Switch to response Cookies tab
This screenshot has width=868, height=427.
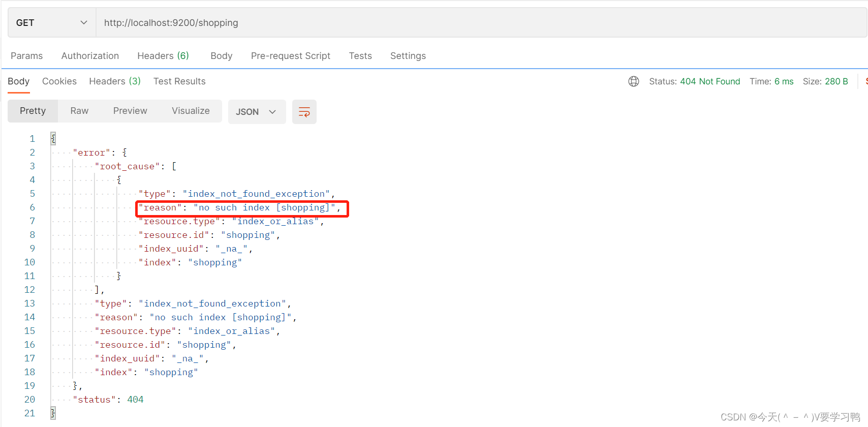point(59,81)
